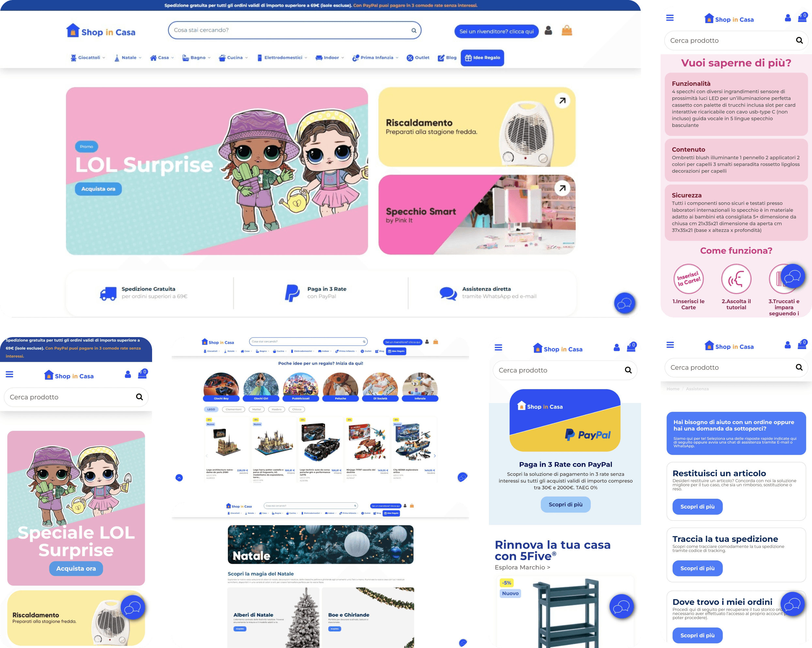Open the chat bubble on the PayPal mobile page
The width and height of the screenshot is (812, 648).
(x=621, y=607)
